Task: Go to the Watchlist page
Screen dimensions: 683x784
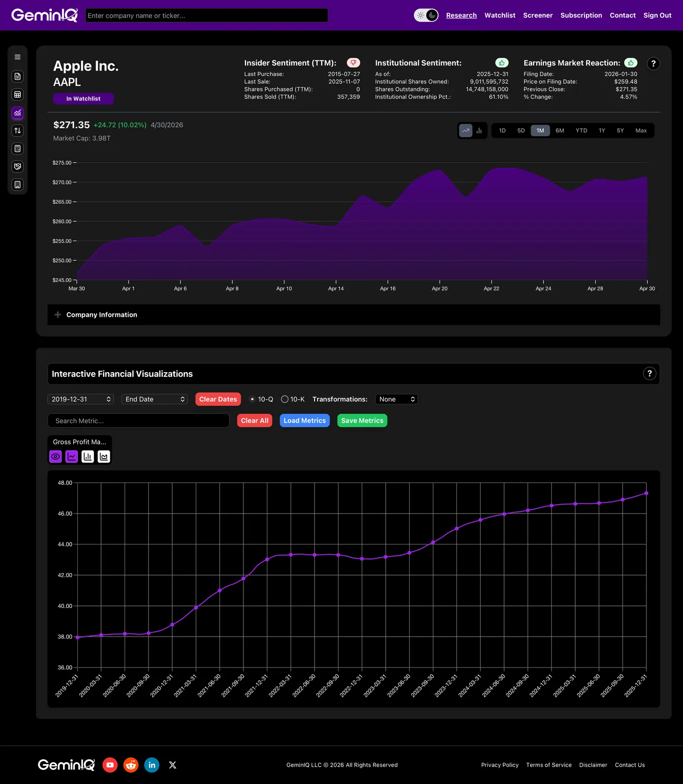Action: (500, 15)
